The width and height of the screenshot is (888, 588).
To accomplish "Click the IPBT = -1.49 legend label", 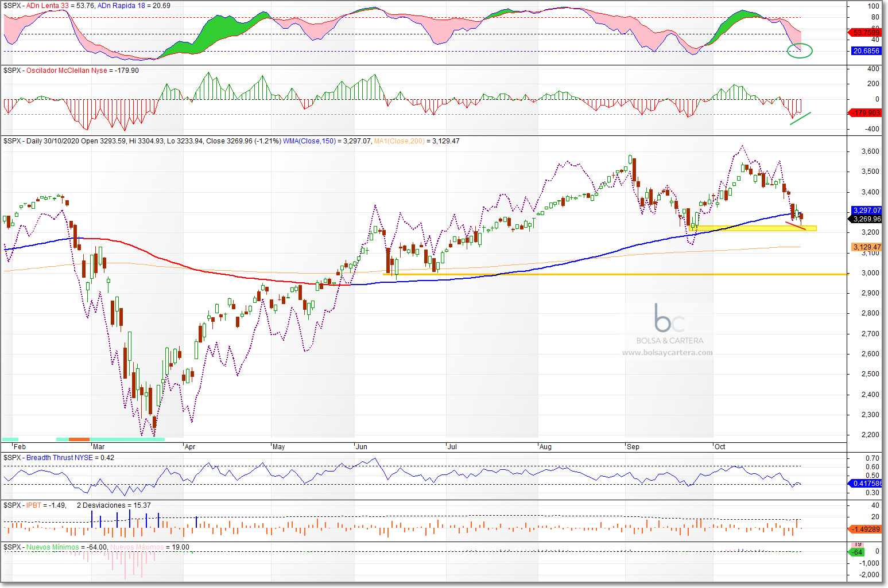I will (x=46, y=505).
